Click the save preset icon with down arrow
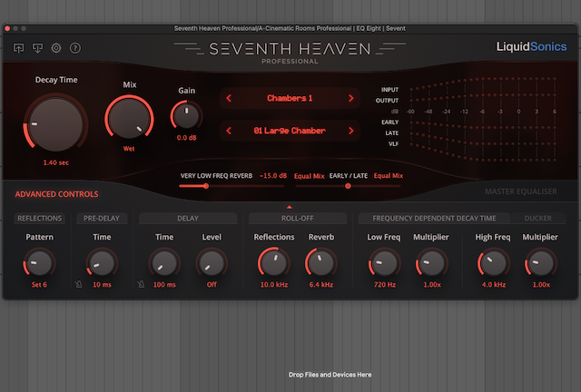This screenshot has width=581, height=392. [x=37, y=48]
